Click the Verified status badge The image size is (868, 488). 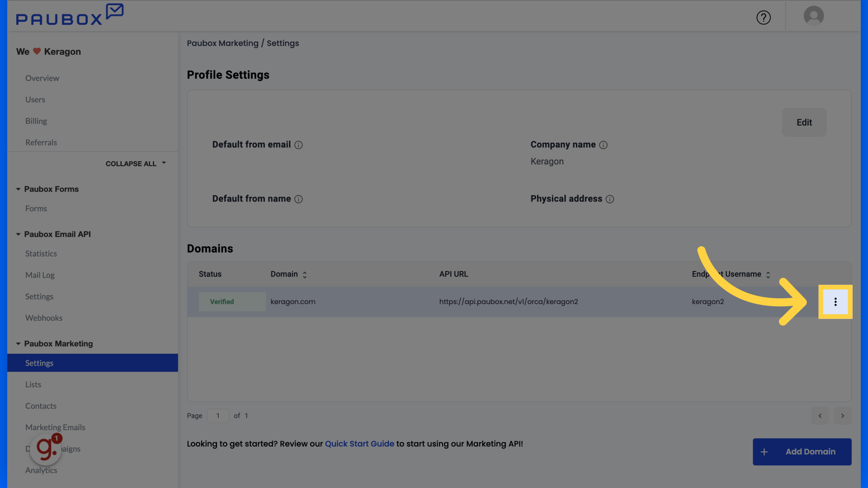pyautogui.click(x=232, y=302)
